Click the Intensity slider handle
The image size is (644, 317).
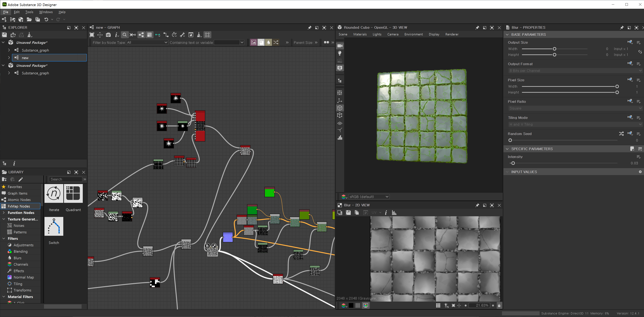(513, 163)
